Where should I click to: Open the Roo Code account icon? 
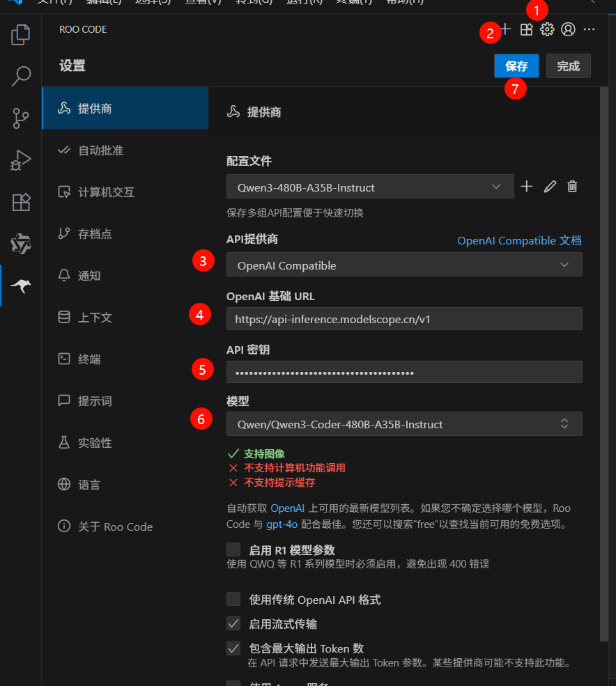tap(568, 29)
